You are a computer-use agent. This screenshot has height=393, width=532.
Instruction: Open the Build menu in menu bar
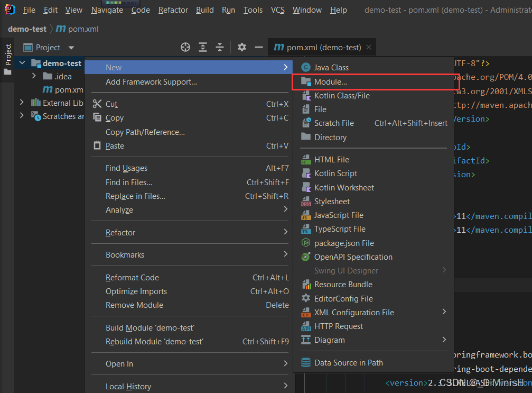click(204, 10)
